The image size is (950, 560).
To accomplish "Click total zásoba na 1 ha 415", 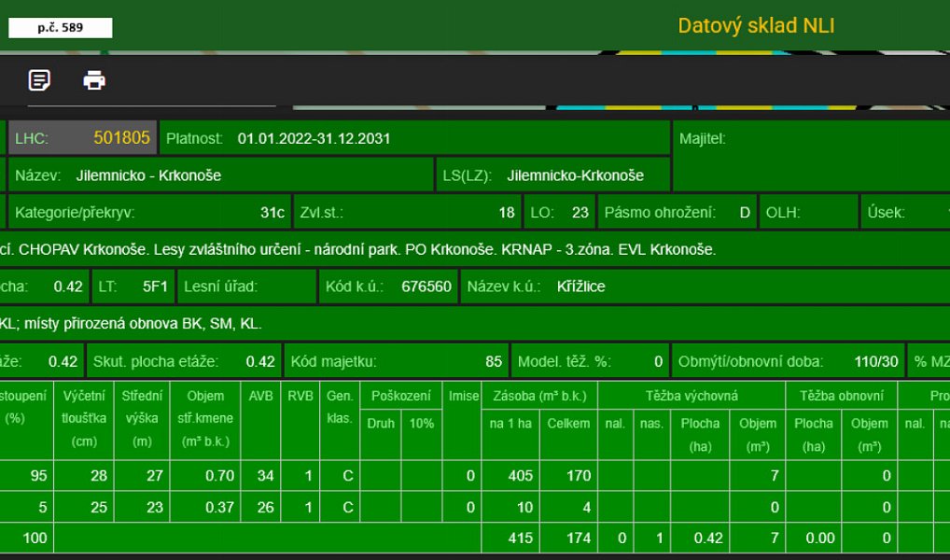I will 521,538.
